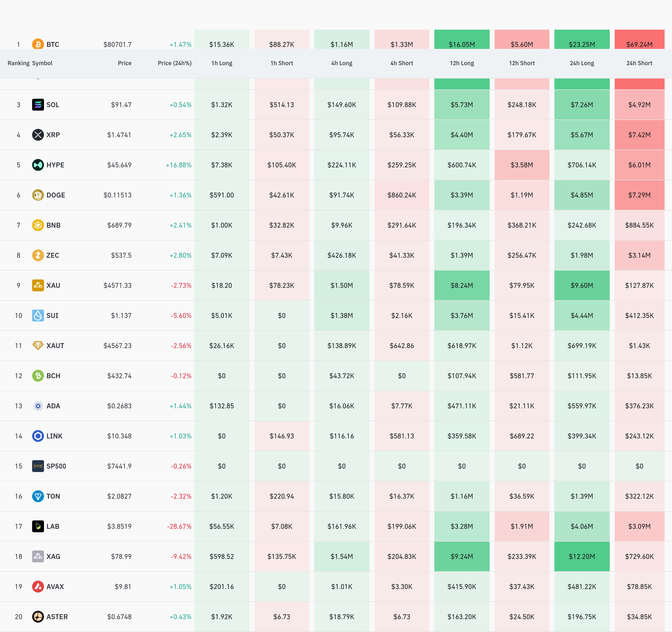
Task: Click XAG price change "-9.42%"
Action: [x=181, y=556]
